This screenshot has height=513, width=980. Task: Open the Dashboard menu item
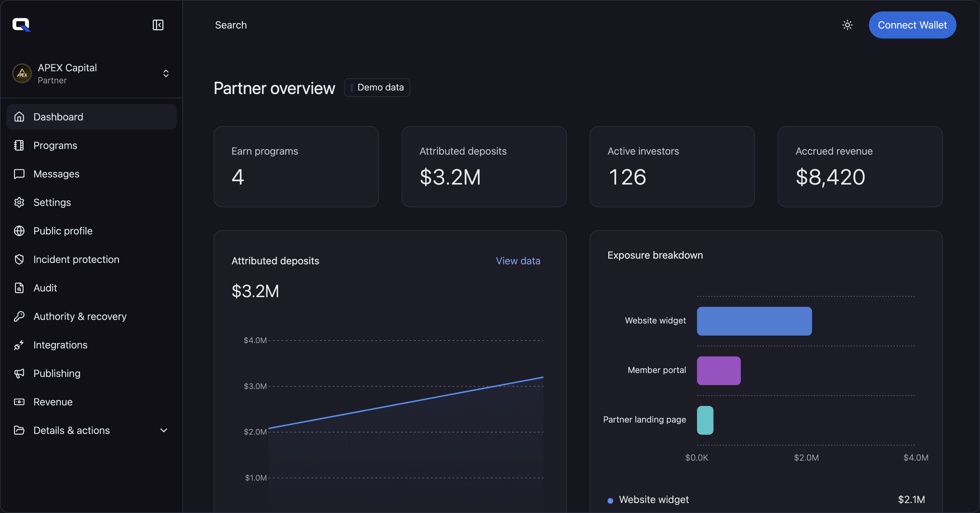point(91,117)
